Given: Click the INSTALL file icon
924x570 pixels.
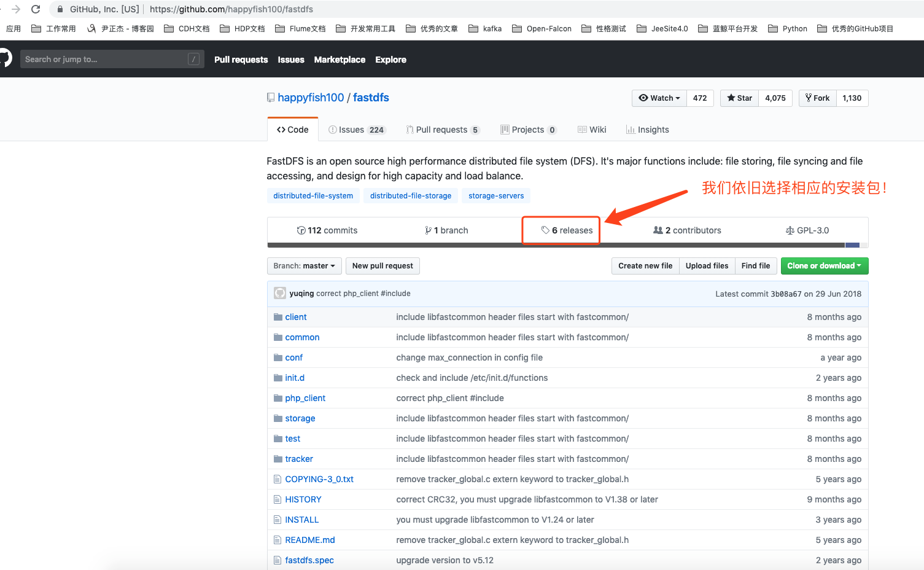Looking at the screenshot, I should (278, 520).
